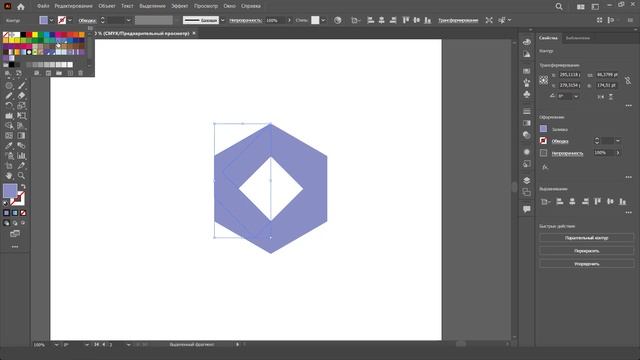This screenshot has height=360, width=640.
Task: Click Recolor Artwork wheel in control bar
Action: pos(338,20)
